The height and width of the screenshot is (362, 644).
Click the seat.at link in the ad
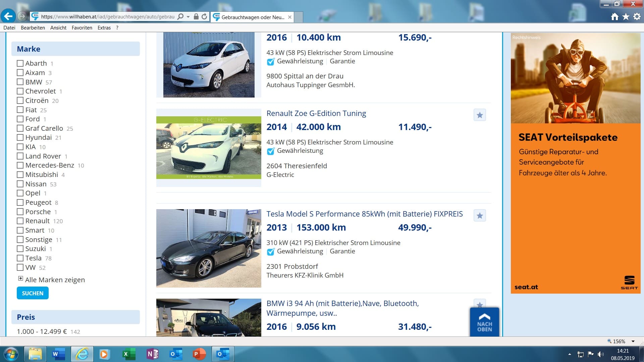[526, 287]
